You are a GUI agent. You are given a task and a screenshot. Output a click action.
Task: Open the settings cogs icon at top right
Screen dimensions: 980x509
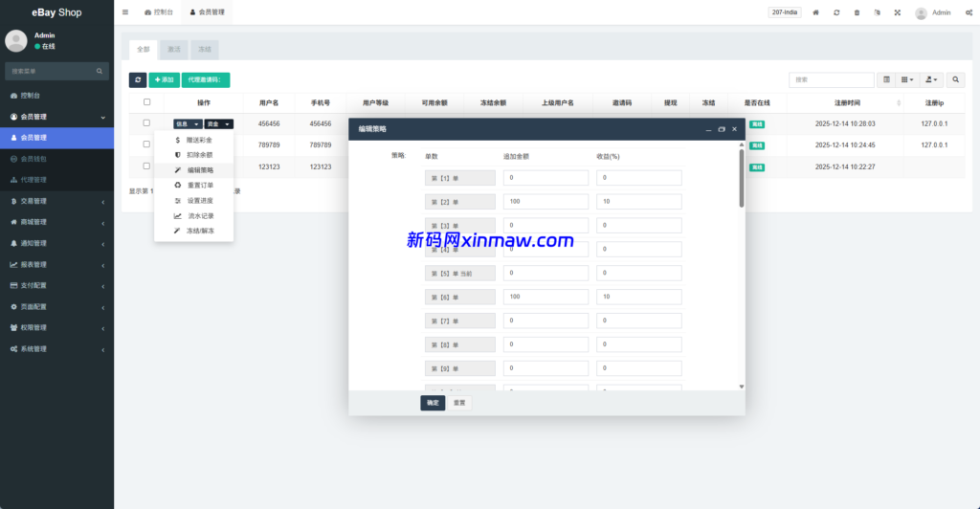969,12
